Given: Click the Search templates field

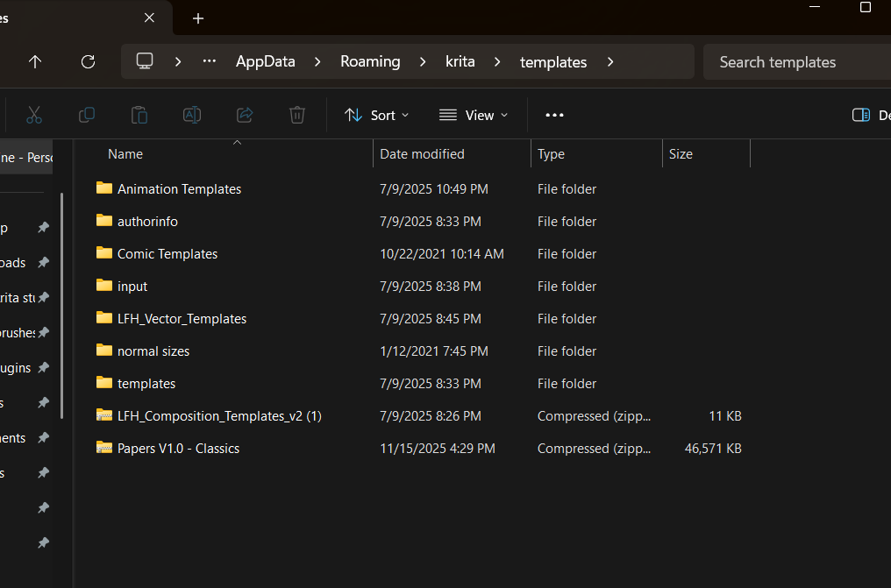Looking at the screenshot, I should tap(794, 61).
